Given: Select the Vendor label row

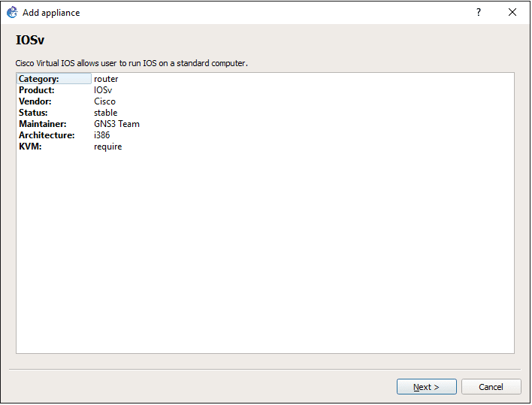Looking at the screenshot, I should tap(35, 101).
